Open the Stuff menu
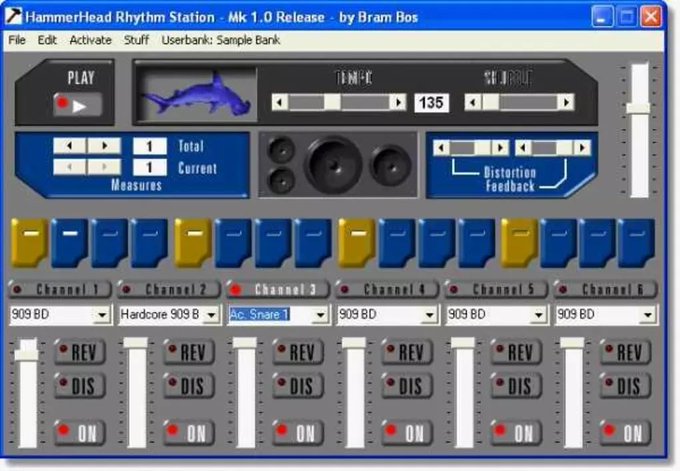 [136, 40]
